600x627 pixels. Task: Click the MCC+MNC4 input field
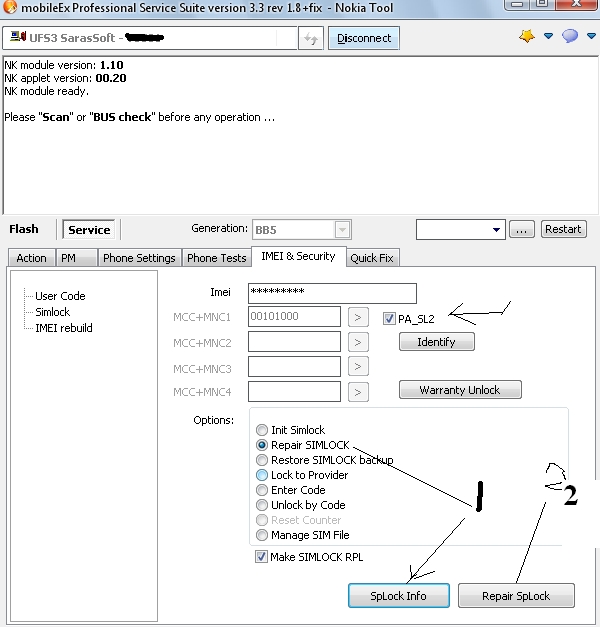(x=294, y=391)
